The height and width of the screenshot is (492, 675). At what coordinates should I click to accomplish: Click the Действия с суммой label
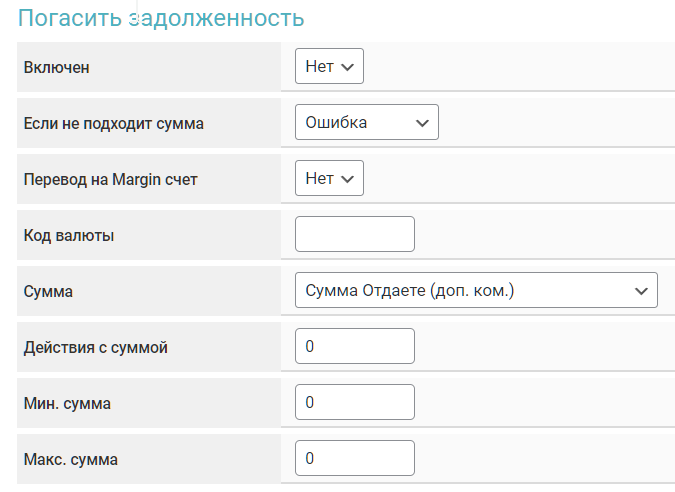[95, 348]
